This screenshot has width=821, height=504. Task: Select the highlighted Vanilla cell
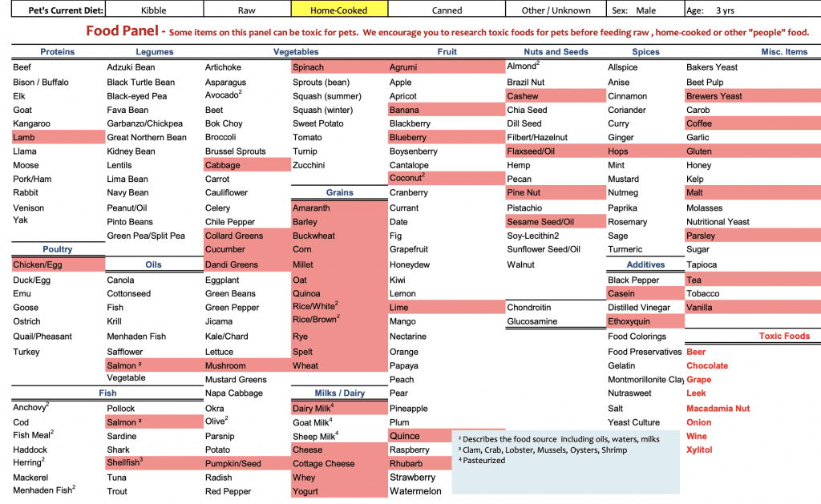click(x=753, y=307)
